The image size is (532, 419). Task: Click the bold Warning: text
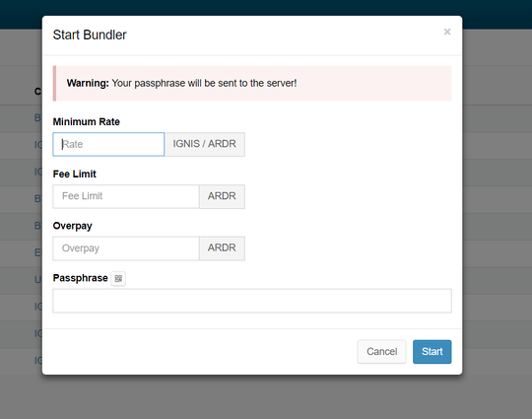[x=88, y=83]
